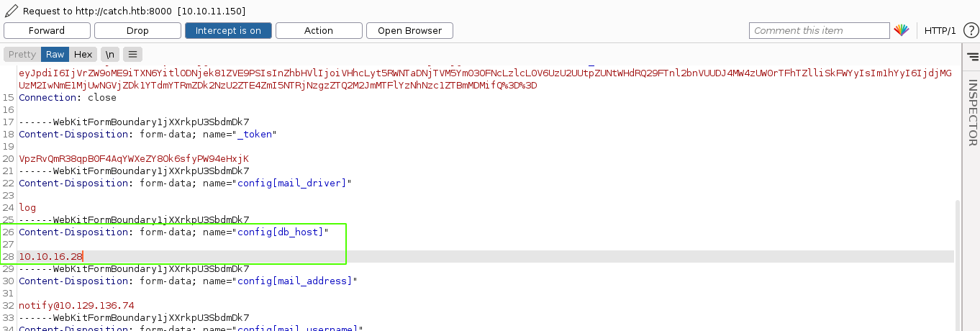Toggle the Intercept is on button
The image size is (980, 331).
(228, 31)
